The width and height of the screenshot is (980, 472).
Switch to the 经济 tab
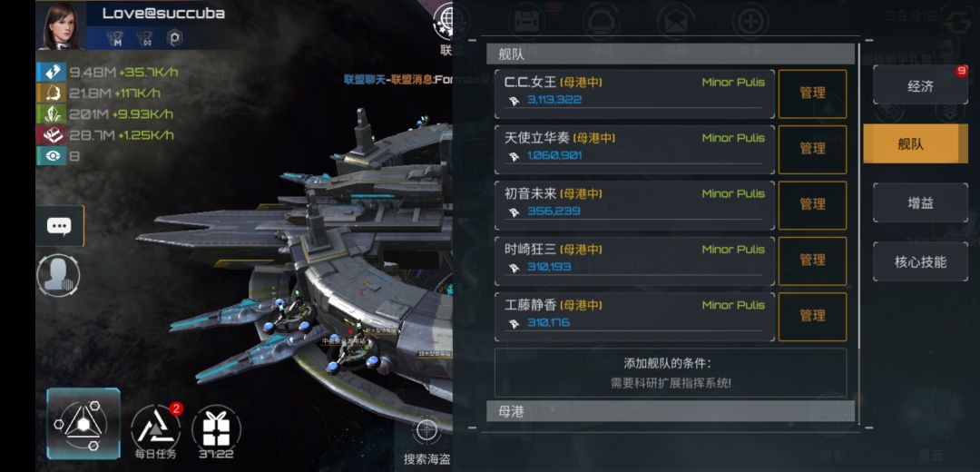(920, 85)
